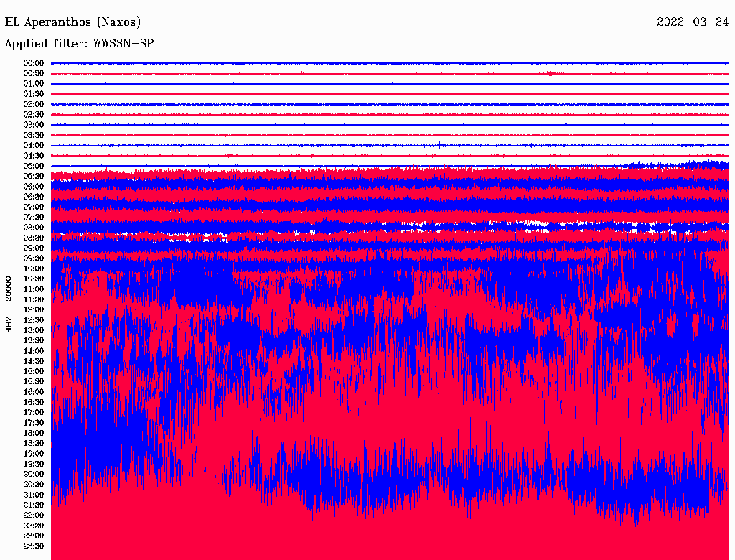Click the 22:00 time label
Viewport: 735px width, 560px height.
pyautogui.click(x=34, y=515)
